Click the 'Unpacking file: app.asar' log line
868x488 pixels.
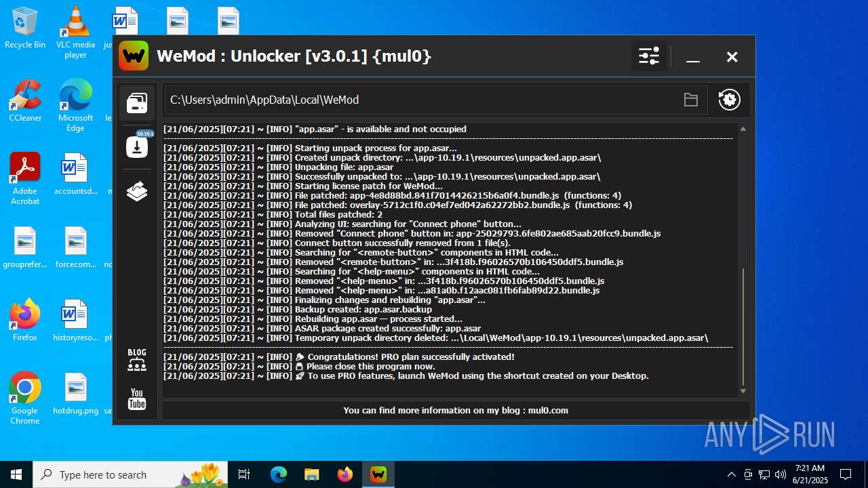pos(278,167)
